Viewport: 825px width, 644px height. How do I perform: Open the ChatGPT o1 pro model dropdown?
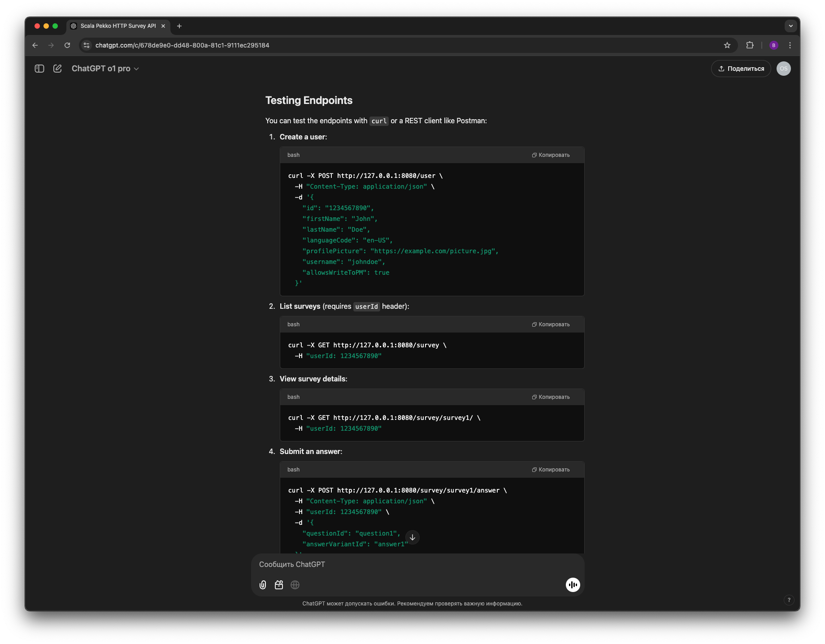[105, 69]
